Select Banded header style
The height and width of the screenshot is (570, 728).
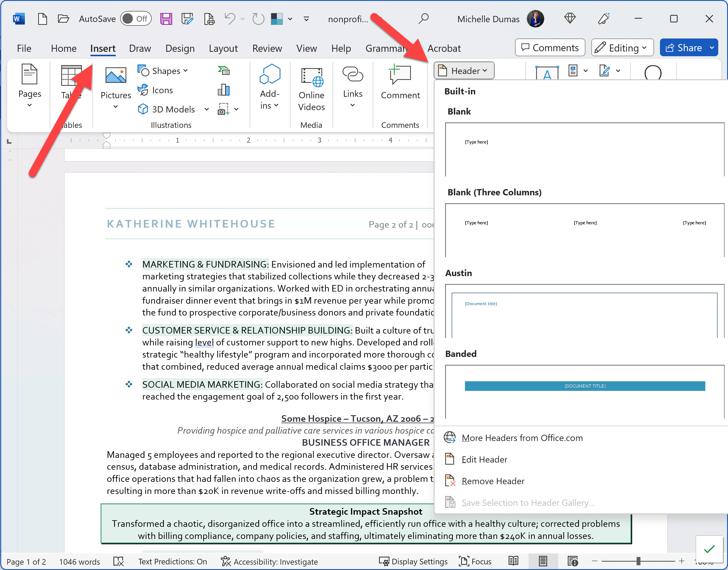coord(585,386)
